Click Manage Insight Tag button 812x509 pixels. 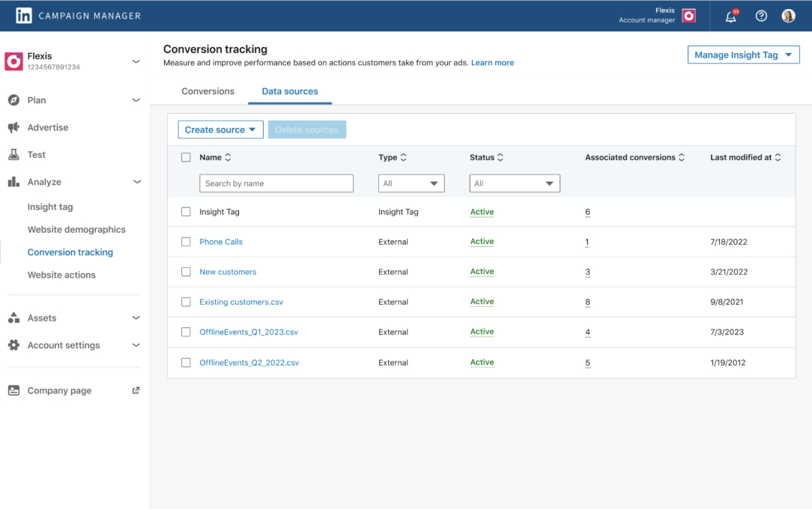coord(743,54)
